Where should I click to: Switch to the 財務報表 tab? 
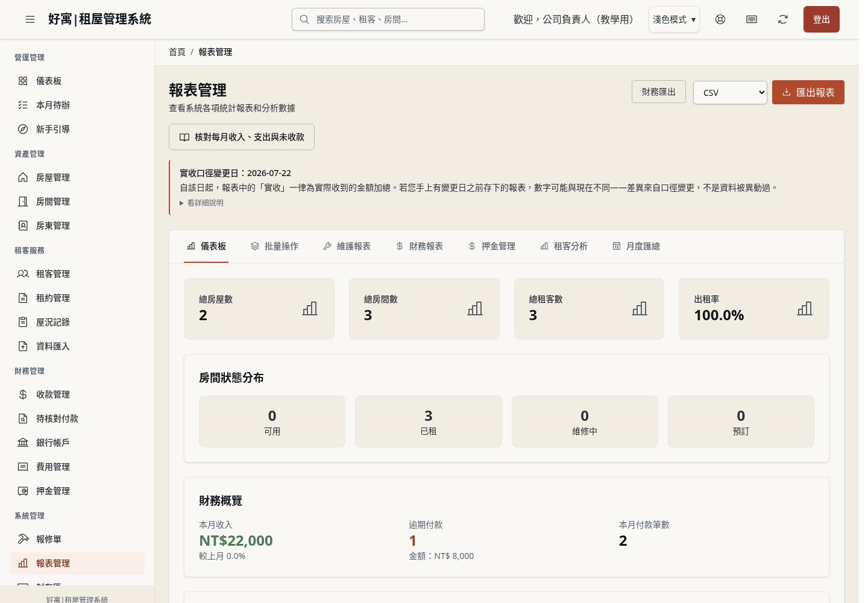tap(419, 246)
